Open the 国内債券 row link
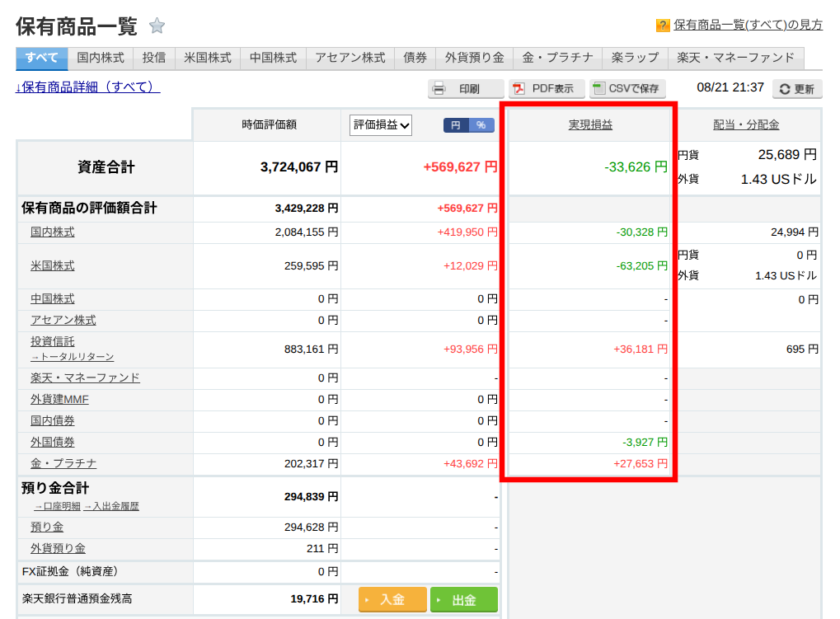Image resolution: width=840 pixels, height=619 pixels. point(53,421)
